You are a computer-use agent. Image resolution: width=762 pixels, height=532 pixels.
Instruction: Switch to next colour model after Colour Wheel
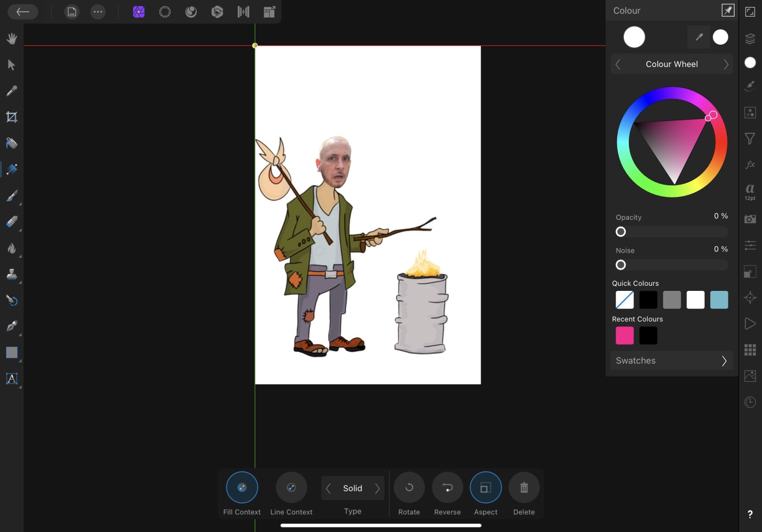[725, 64]
